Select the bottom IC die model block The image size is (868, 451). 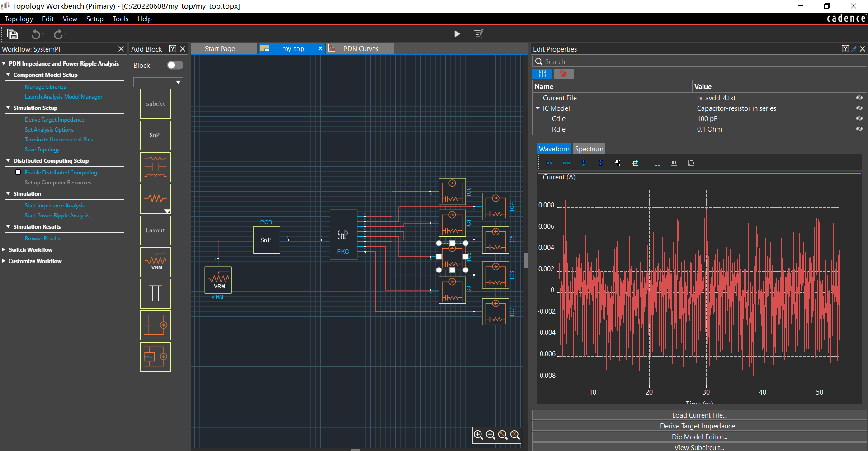click(156, 357)
